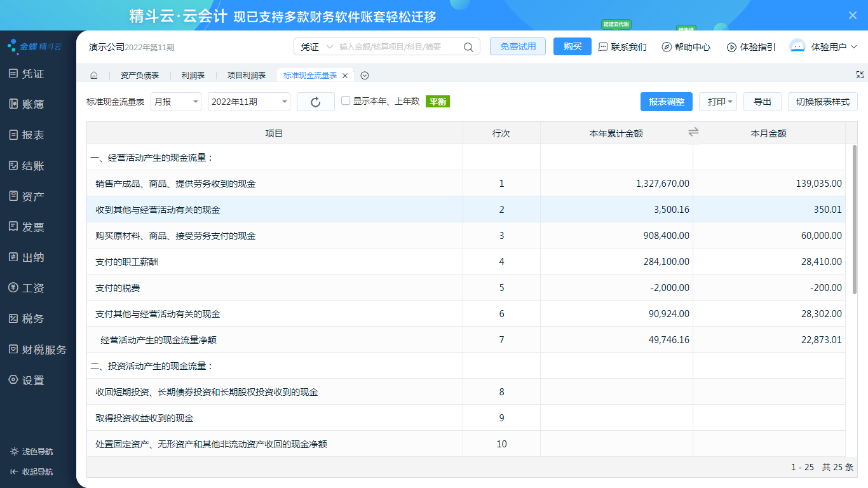Switch to the 项目利润表 tab
The image size is (868, 488).
(x=247, y=75)
